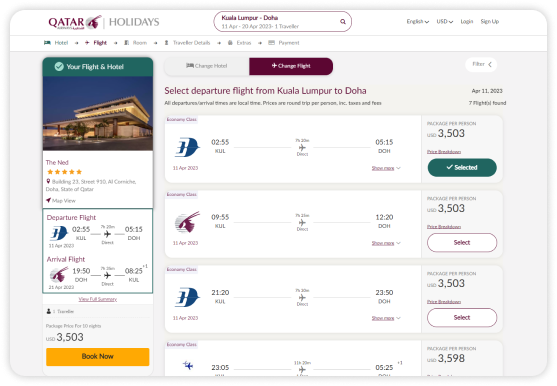
Task: Switch to the Change Hotel tab
Action: click(x=207, y=66)
